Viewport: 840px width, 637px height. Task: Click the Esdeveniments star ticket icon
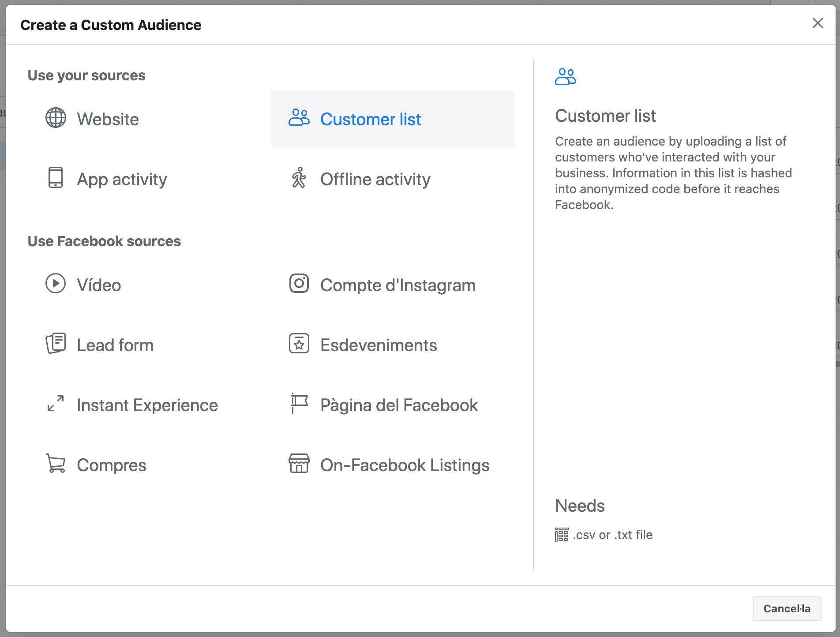pos(299,344)
